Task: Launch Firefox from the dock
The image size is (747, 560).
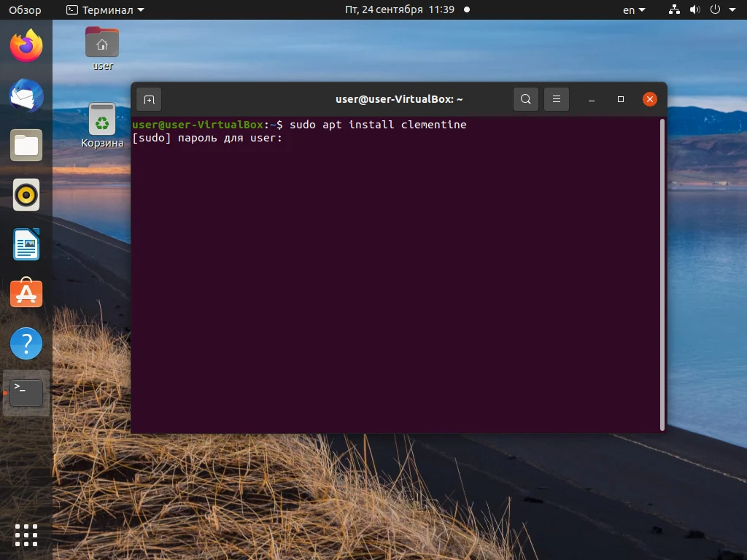Action: pyautogui.click(x=26, y=45)
